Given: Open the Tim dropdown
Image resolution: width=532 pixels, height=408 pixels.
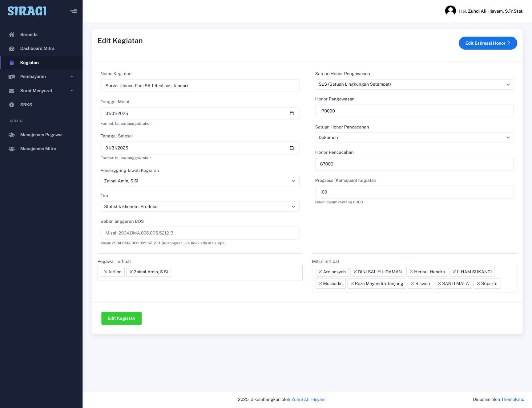Looking at the screenshot, I should click(200, 206).
